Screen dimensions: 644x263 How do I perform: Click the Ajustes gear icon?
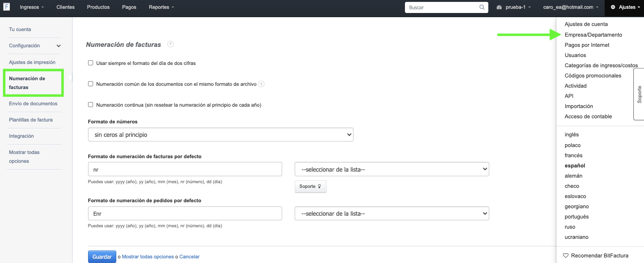tap(613, 7)
